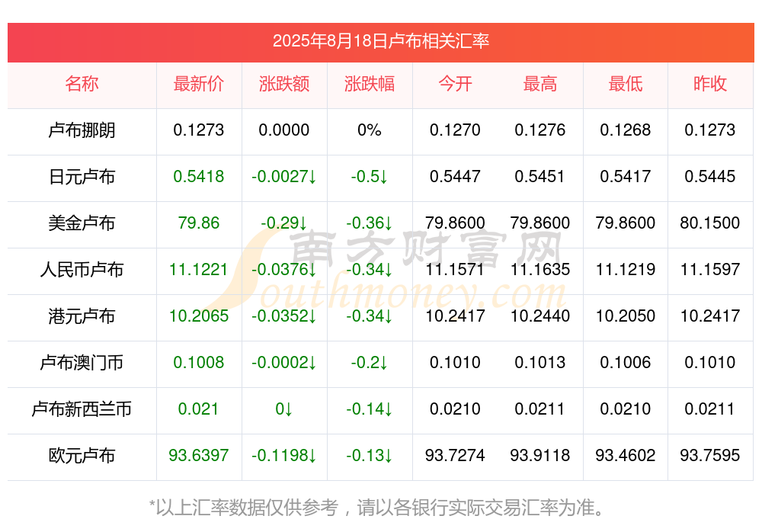
Task: Click the 卢布澳门币 row name
Action: click(82, 362)
